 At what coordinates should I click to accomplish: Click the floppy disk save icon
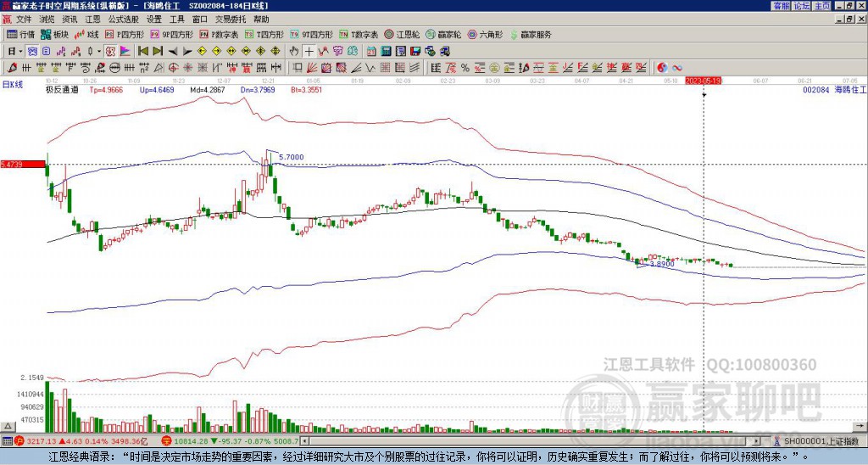pos(415,51)
